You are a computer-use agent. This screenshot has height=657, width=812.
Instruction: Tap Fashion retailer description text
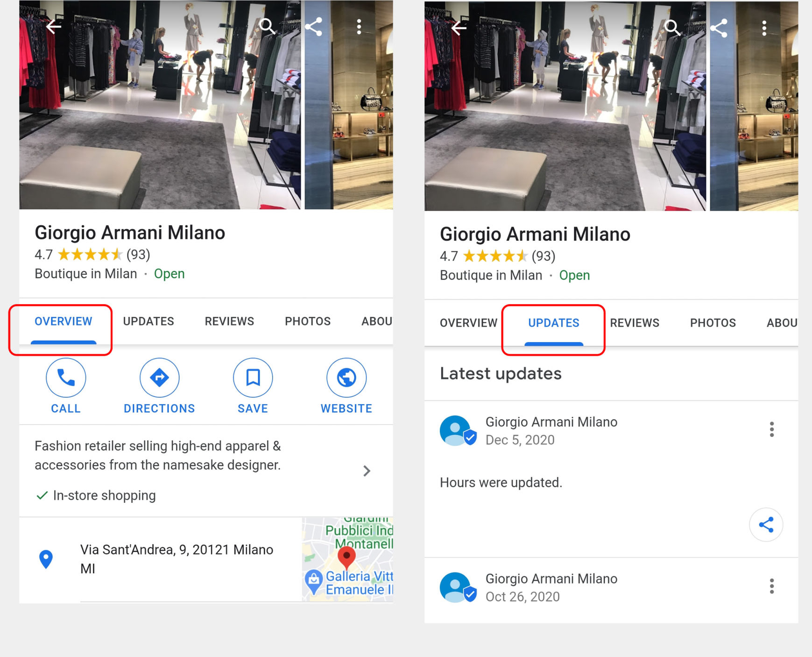coord(158,455)
